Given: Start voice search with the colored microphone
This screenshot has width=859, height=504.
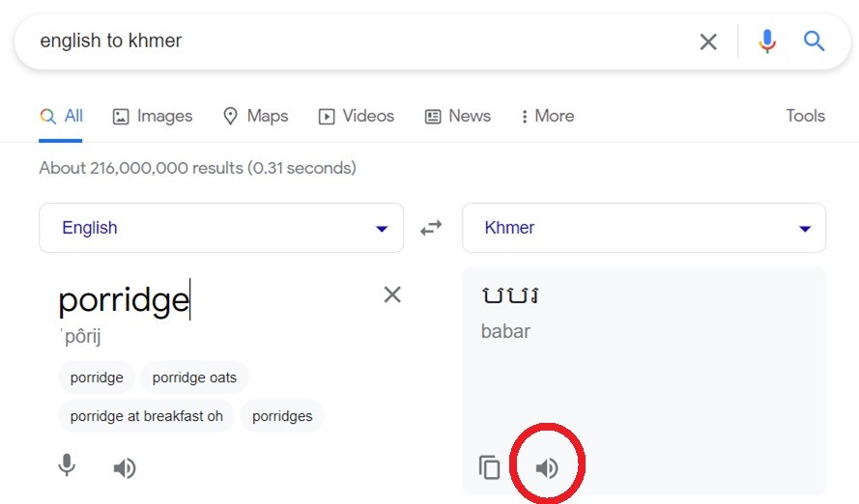Looking at the screenshot, I should (767, 42).
